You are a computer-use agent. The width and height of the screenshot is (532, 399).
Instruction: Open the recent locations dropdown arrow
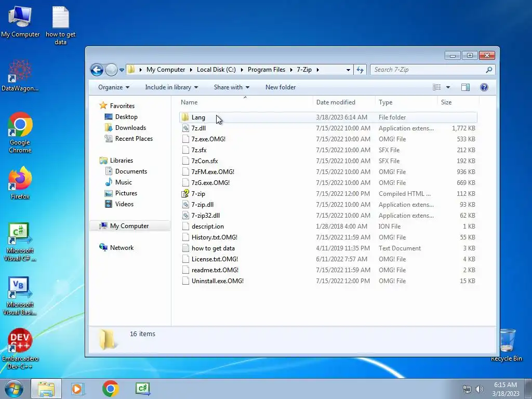122,70
